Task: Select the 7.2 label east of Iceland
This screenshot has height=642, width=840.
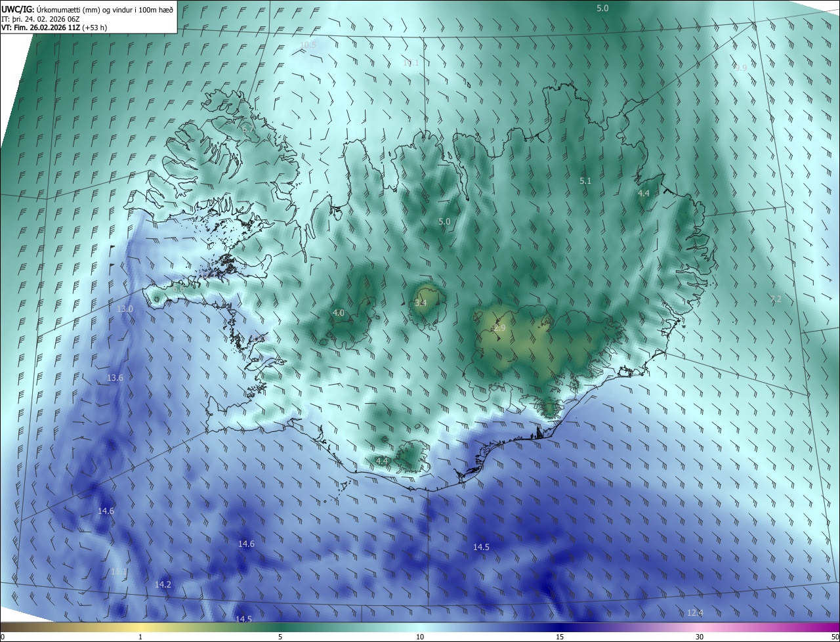Action: coord(776,299)
